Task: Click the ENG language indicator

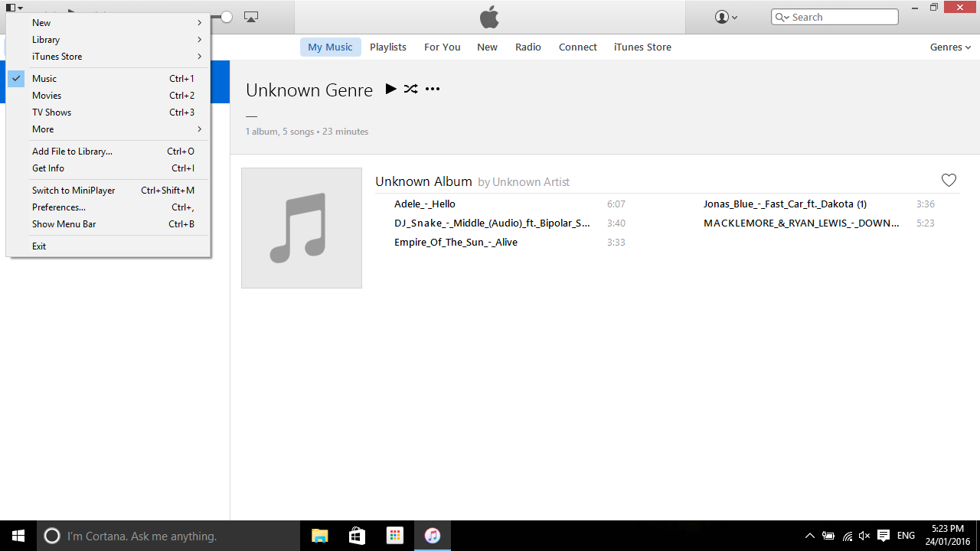Action: [x=906, y=536]
